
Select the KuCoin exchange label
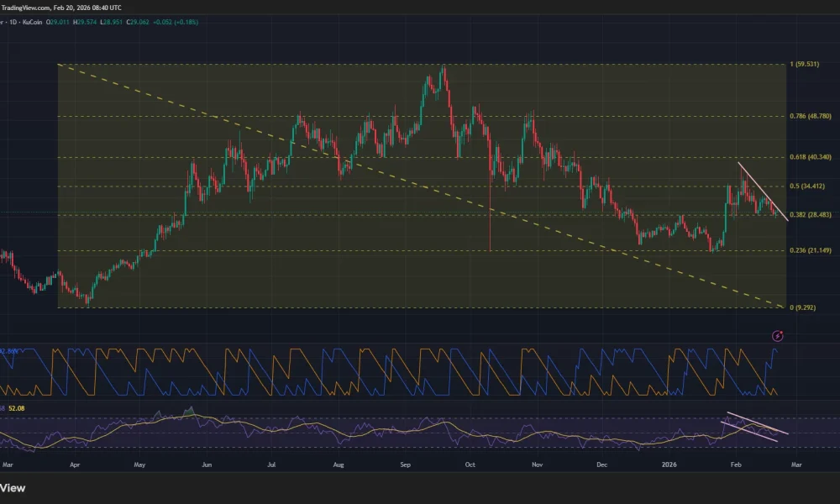click(31, 23)
